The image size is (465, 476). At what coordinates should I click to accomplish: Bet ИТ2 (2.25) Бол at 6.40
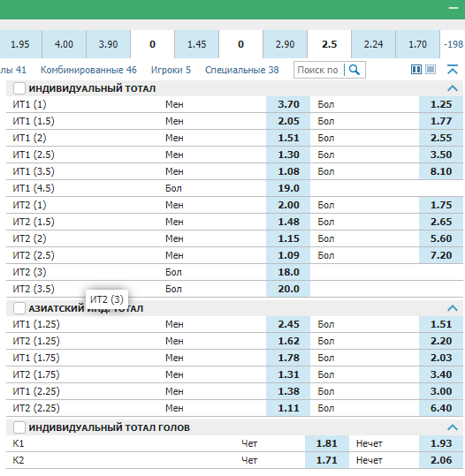click(441, 408)
